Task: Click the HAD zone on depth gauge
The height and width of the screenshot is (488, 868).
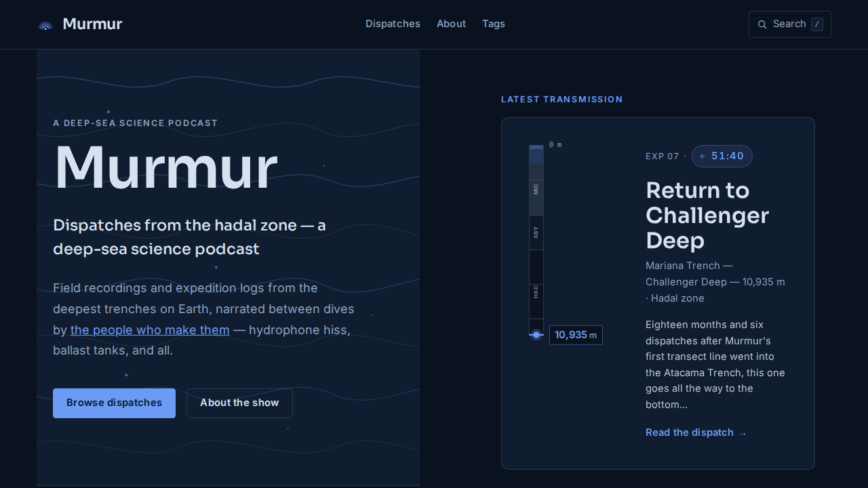Action: pyautogui.click(x=536, y=292)
